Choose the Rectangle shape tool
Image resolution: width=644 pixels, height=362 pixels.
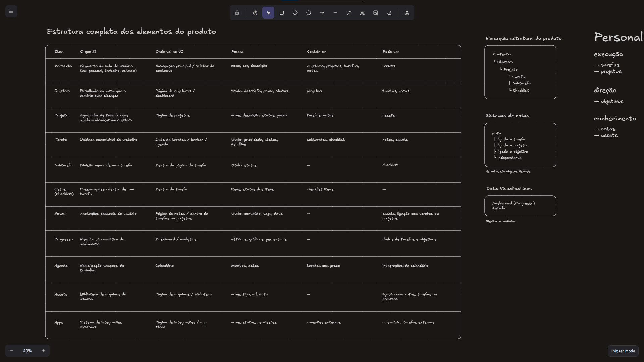(282, 13)
